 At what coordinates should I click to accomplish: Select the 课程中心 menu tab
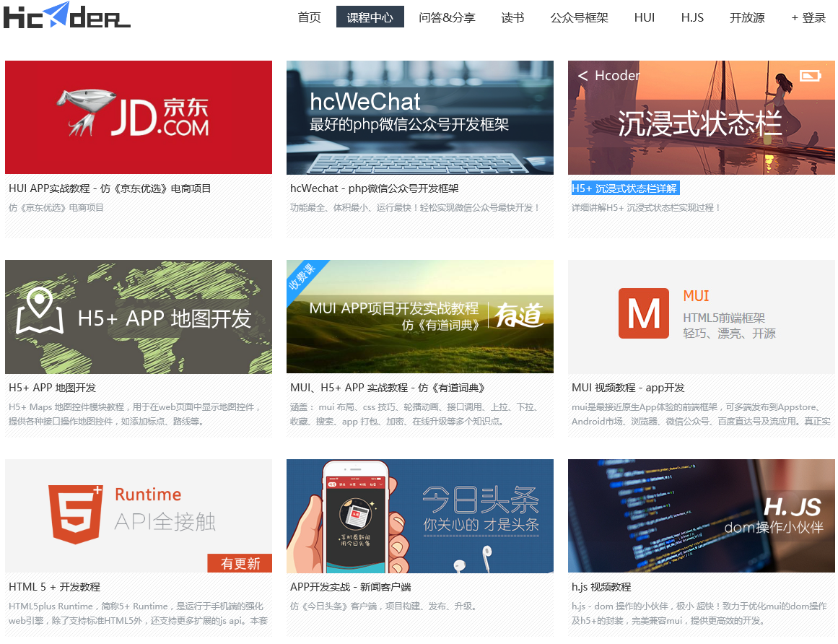pos(370,17)
